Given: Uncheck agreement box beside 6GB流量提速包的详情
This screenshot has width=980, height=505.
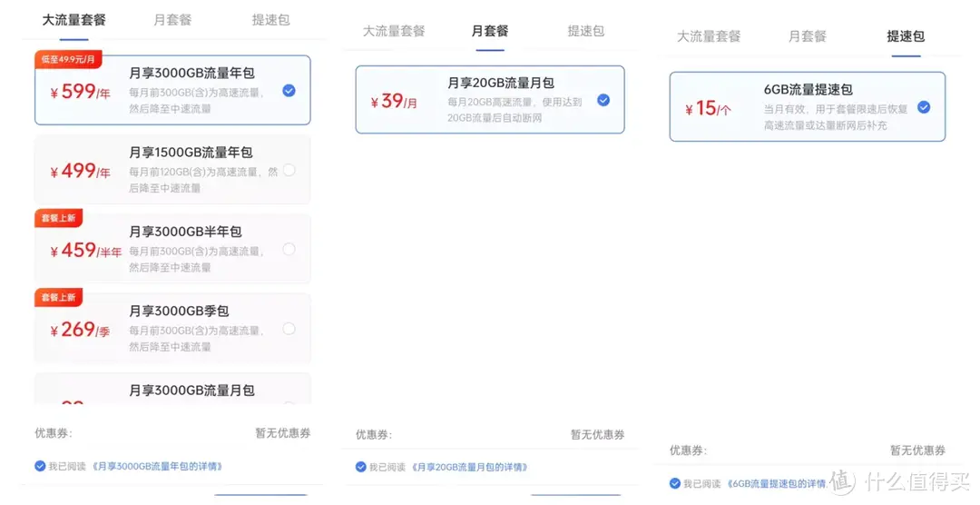Looking at the screenshot, I should [675, 483].
